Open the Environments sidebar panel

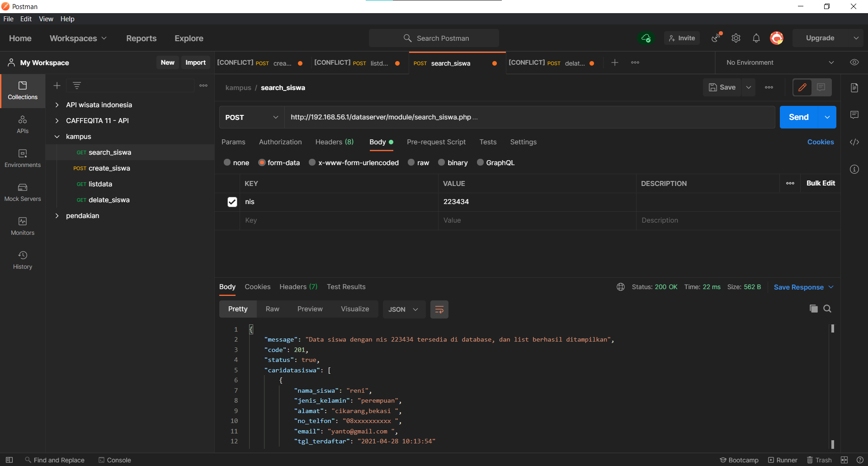click(22, 157)
